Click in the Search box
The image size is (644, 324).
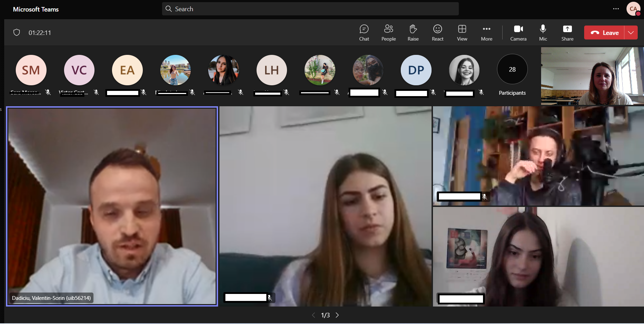coord(310,9)
